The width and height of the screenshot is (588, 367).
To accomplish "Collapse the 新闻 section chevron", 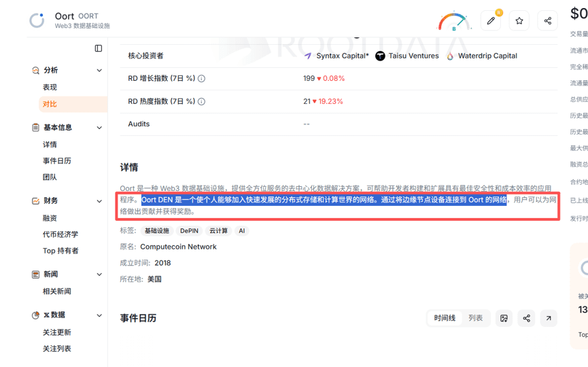I will coord(99,275).
